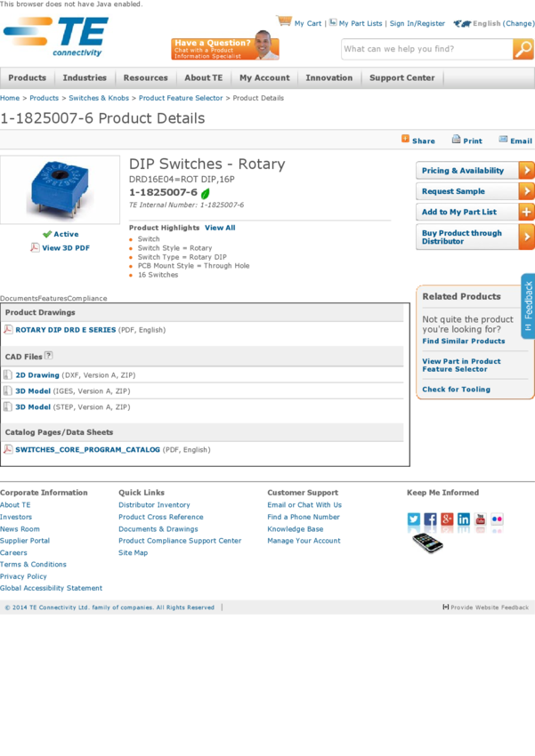Click the TE Connectivity logo
Screen dimensions: 535x756
point(56,36)
